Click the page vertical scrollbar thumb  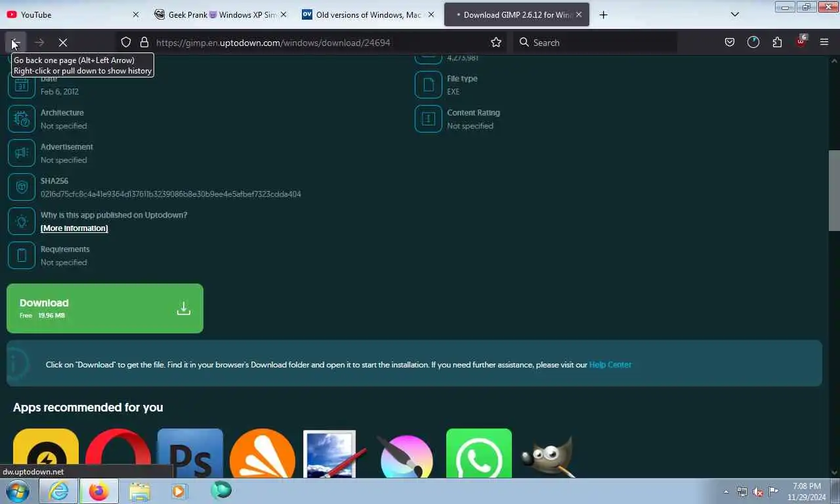pos(834,190)
